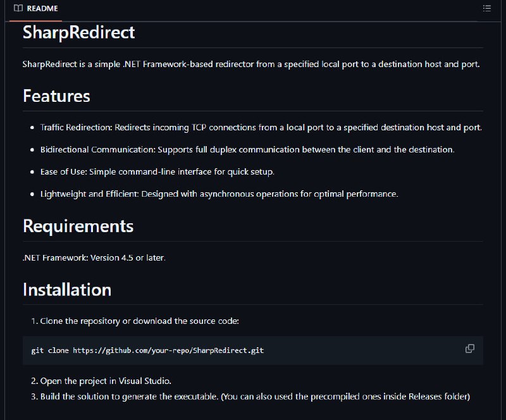The width and height of the screenshot is (506, 420).
Task: Open the README outline menu icon
Action: (x=486, y=8)
